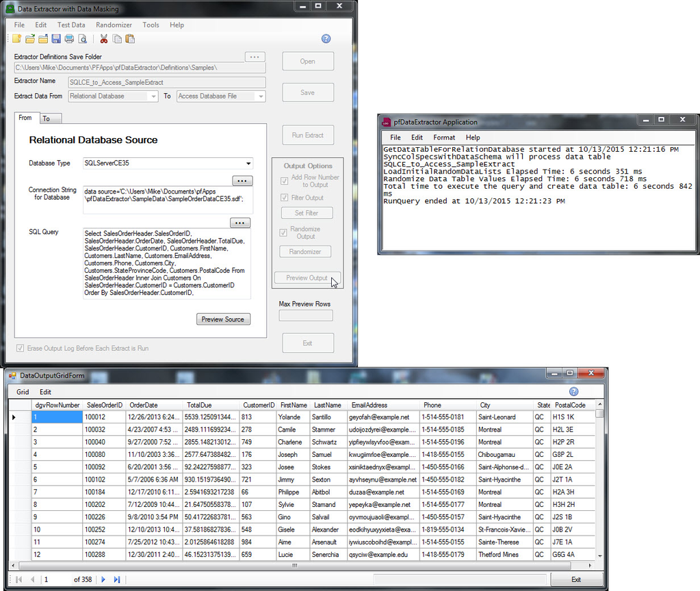Toggle Add Row Number to Output checkbox
Viewport: 700px width, 591px height.
pos(285,181)
